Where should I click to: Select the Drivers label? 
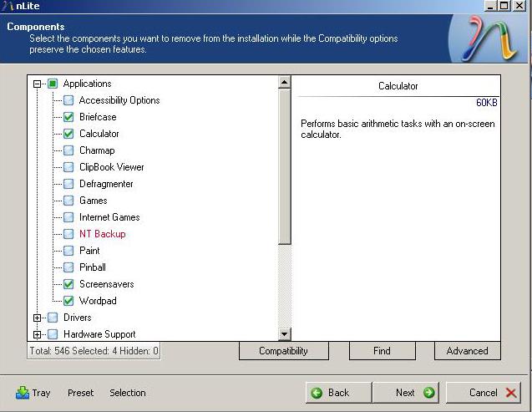coord(78,318)
